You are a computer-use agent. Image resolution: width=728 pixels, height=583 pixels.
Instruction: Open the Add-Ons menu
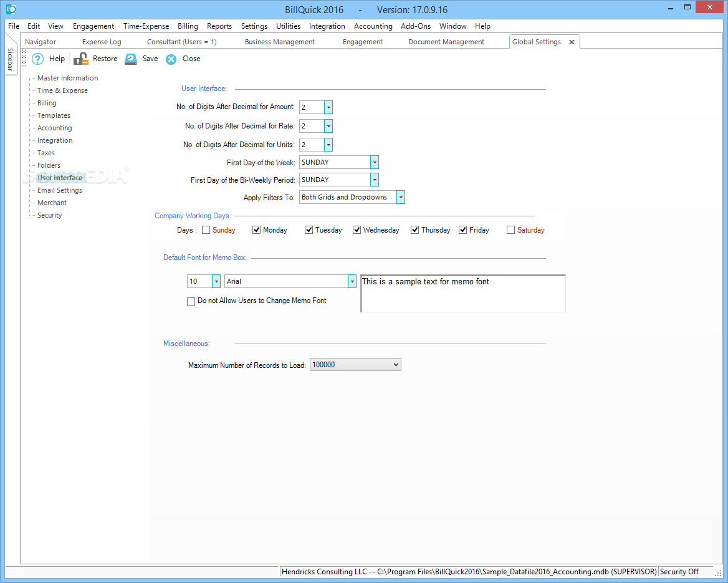click(x=416, y=26)
